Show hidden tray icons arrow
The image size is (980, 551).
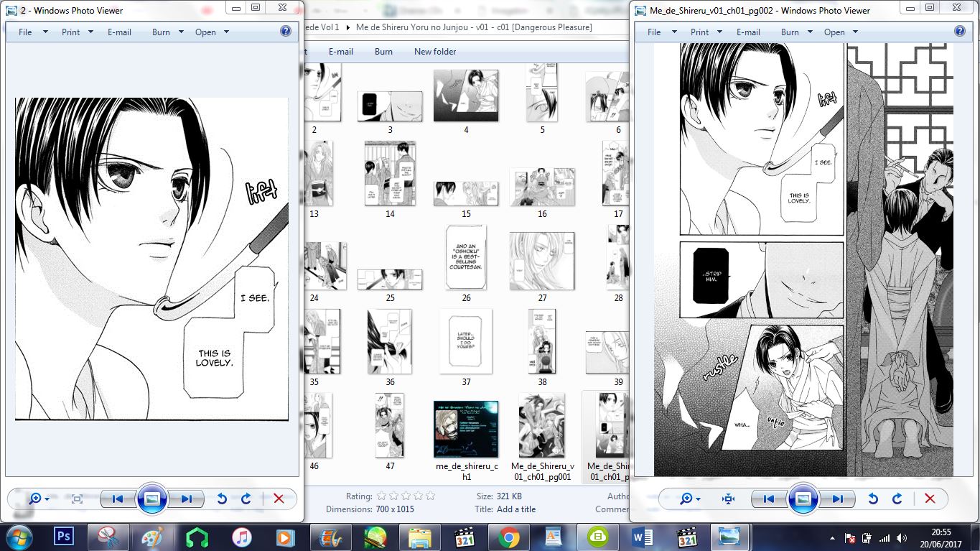[831, 537]
